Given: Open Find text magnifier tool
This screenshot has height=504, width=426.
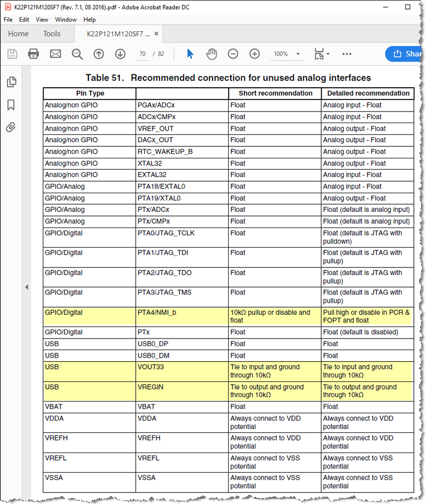Looking at the screenshot, I should [x=77, y=54].
